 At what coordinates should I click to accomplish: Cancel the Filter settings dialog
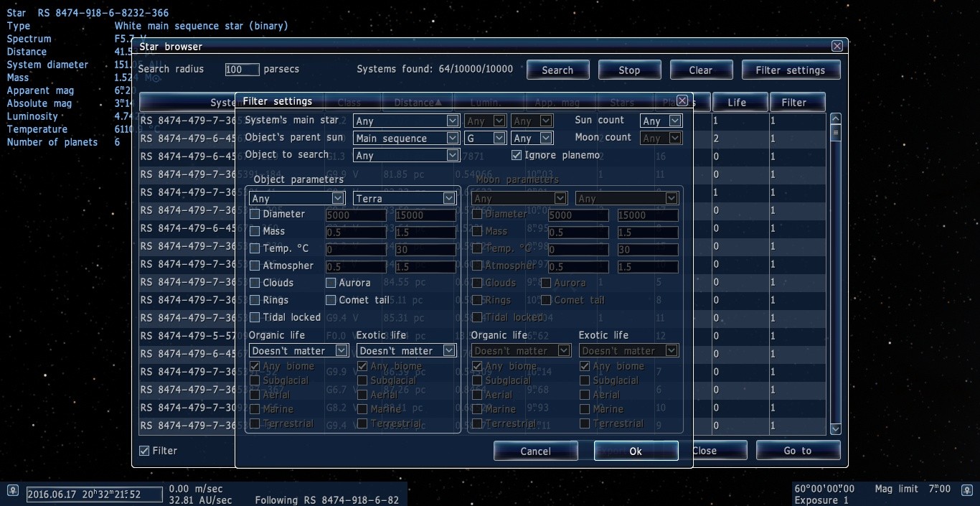536,451
